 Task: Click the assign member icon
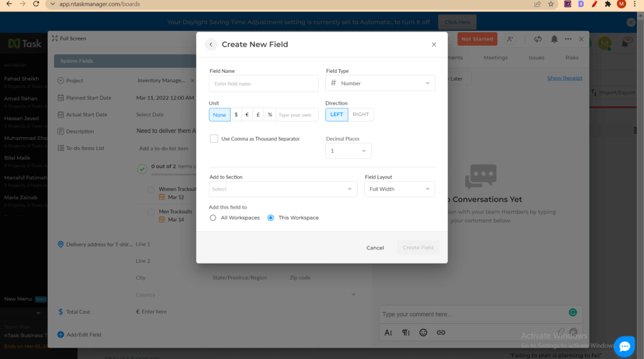click(x=509, y=39)
